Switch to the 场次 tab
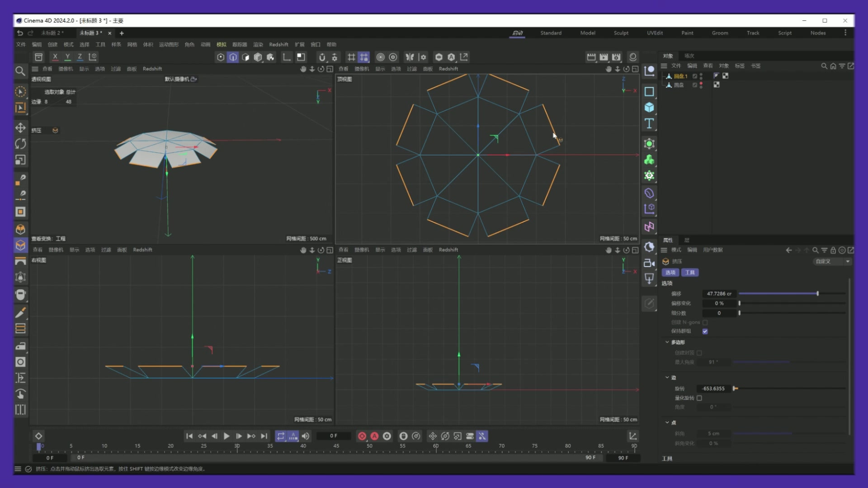The width and height of the screenshot is (868, 488). click(x=689, y=56)
